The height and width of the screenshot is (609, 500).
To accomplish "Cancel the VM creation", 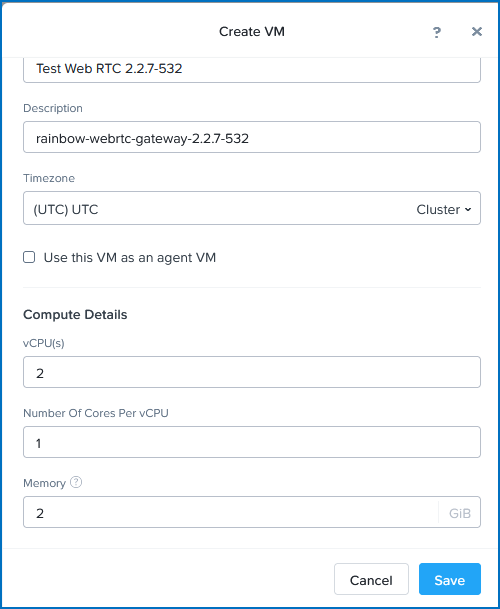I will pos(371,579).
